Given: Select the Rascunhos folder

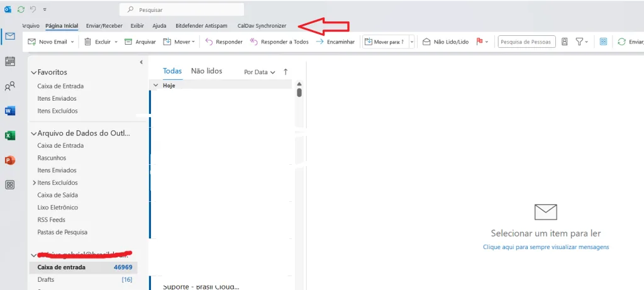Looking at the screenshot, I should 52,158.
